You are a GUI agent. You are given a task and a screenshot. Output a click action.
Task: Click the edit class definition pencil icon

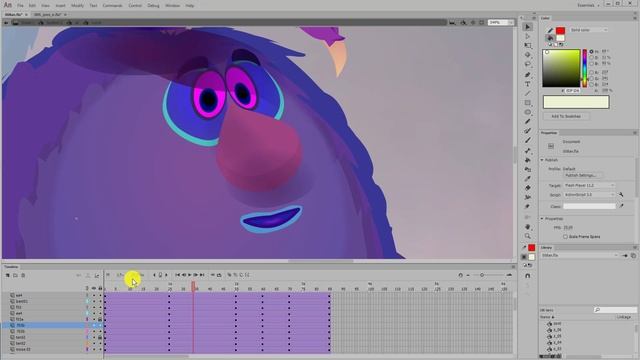pyautogui.click(x=621, y=206)
